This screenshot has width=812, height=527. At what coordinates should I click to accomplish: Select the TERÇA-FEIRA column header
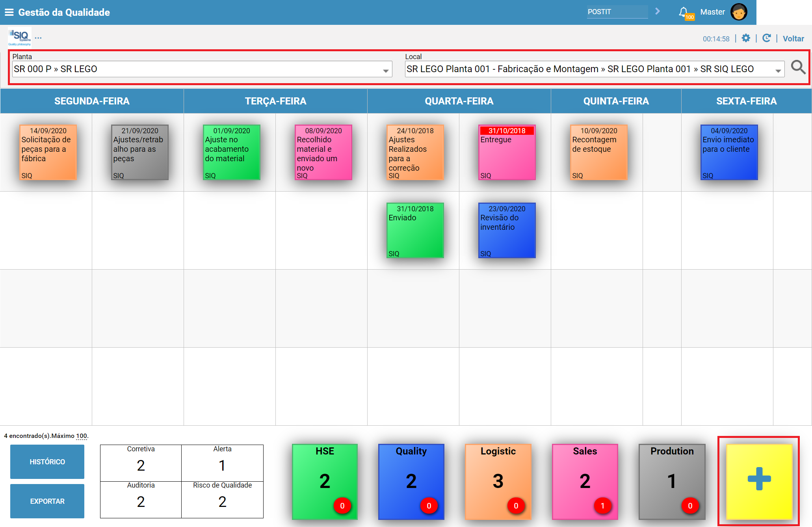point(275,101)
